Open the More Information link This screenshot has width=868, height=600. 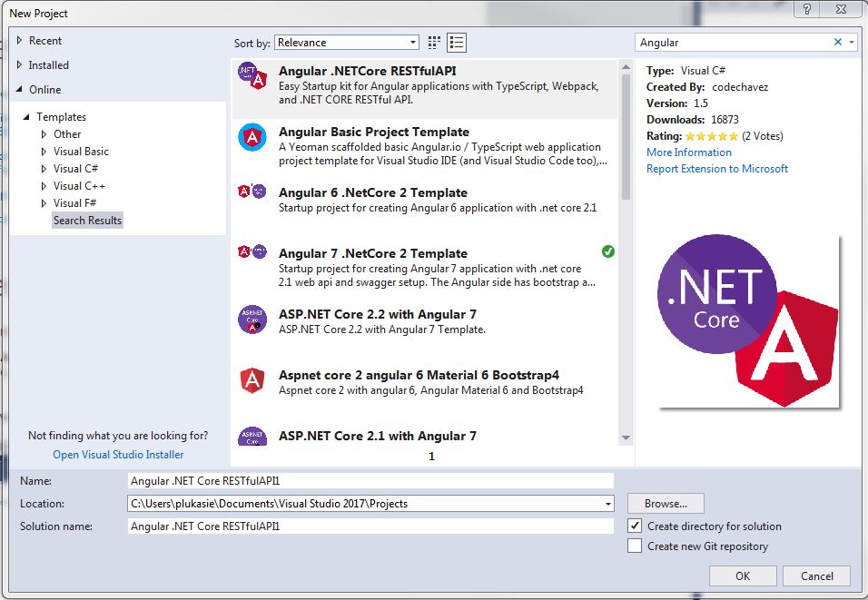[x=688, y=152]
